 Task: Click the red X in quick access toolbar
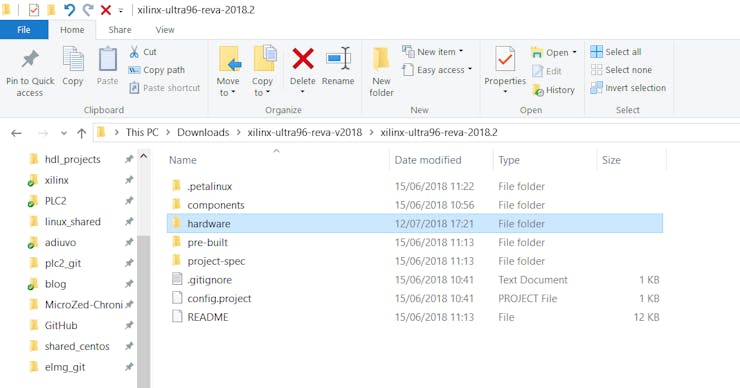[x=106, y=9]
